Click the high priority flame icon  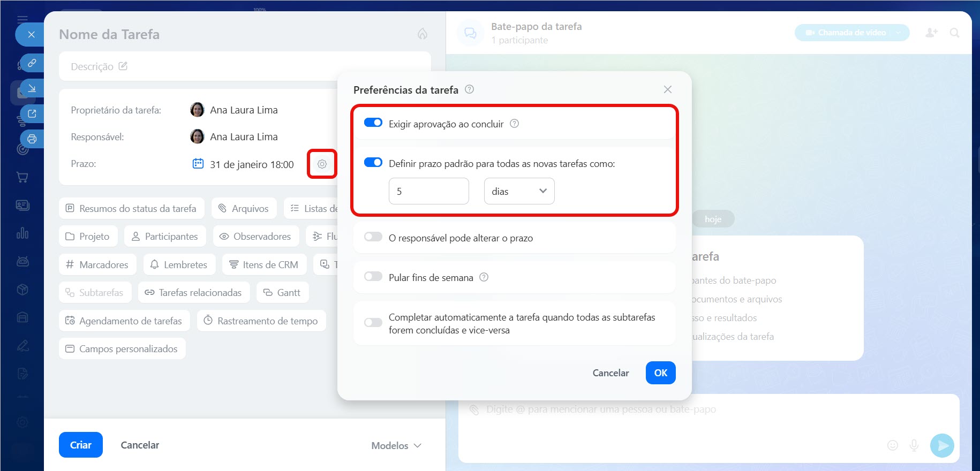pyautogui.click(x=423, y=34)
